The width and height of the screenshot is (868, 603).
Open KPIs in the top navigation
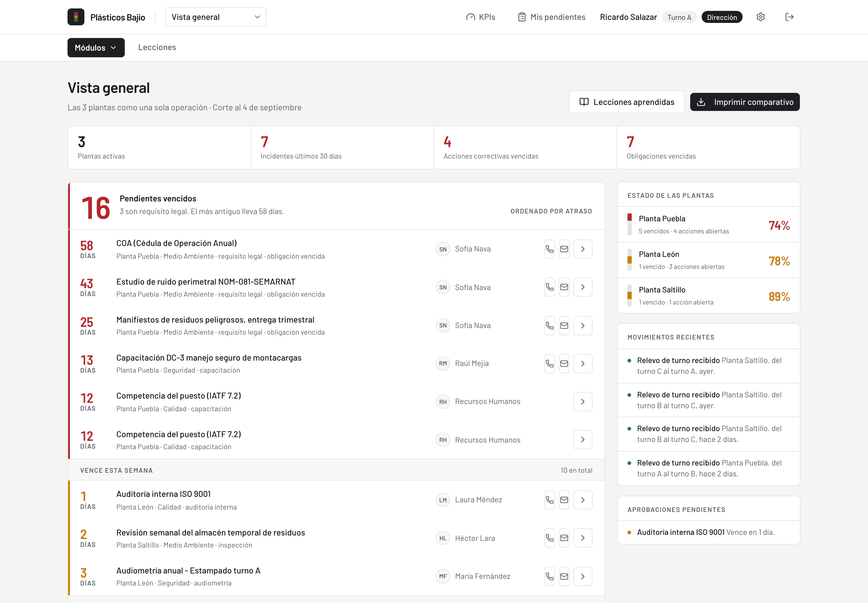coord(480,17)
